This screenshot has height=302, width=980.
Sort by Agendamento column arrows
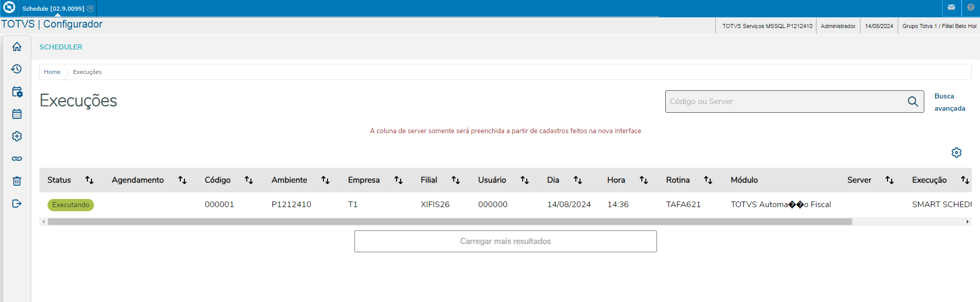[x=182, y=180]
